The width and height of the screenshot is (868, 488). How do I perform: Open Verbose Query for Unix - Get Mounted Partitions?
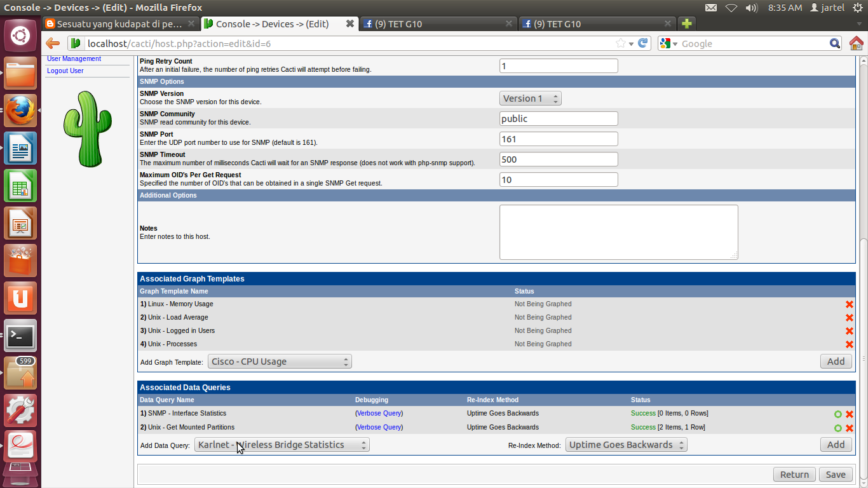pos(379,428)
